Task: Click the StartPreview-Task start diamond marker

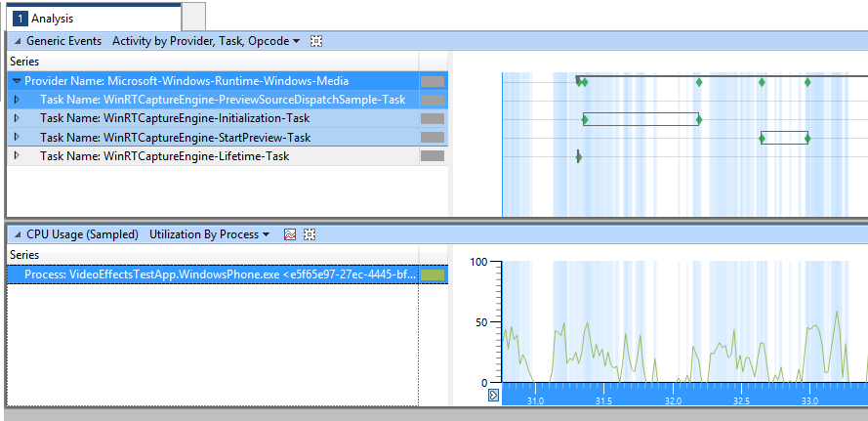Action: pyautogui.click(x=763, y=138)
